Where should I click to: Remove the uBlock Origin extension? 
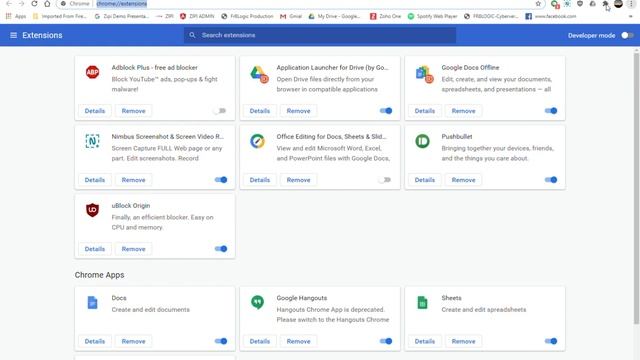[x=133, y=249]
